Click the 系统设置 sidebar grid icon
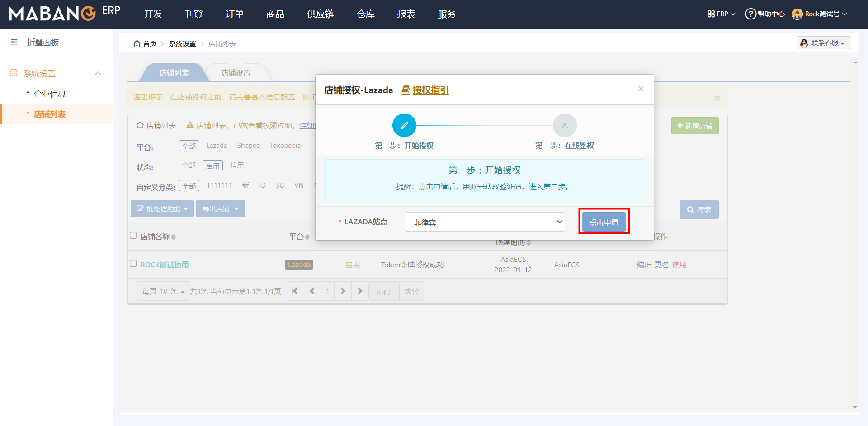This screenshot has width=868, height=426. tap(14, 73)
